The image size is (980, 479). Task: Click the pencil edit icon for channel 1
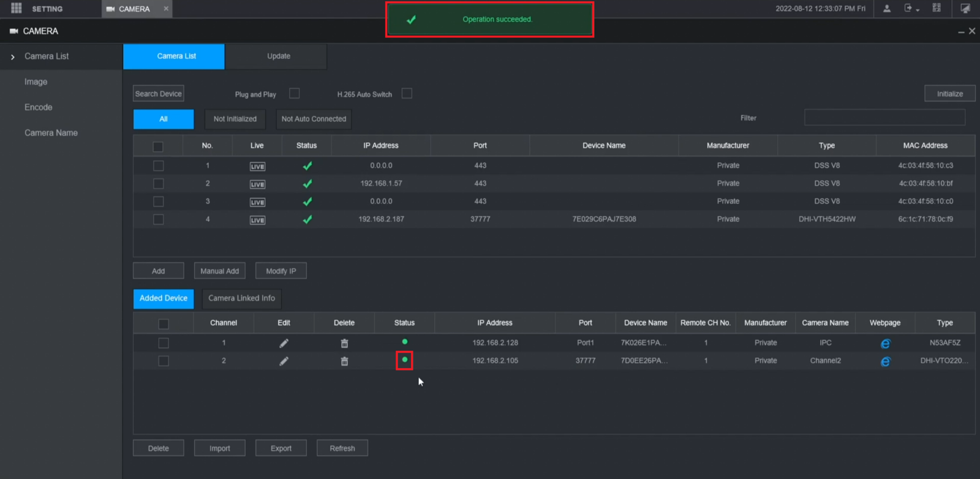(x=284, y=344)
